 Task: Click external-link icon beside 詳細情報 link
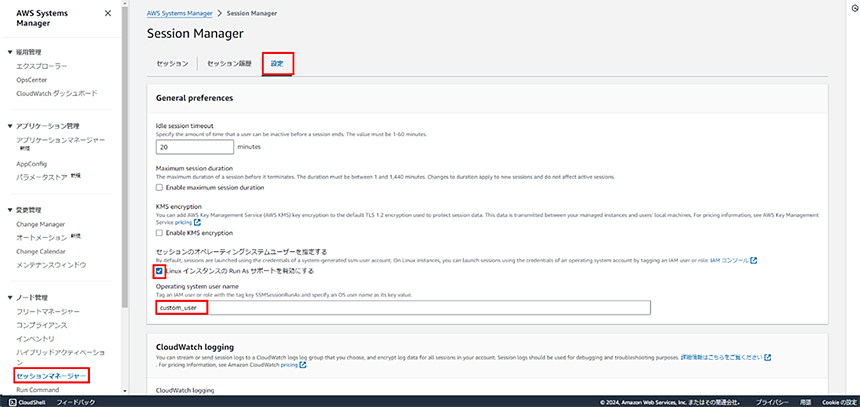pyautogui.click(x=768, y=357)
